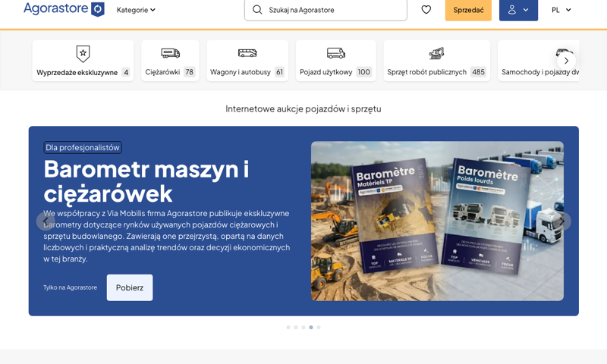
Task: Select the fourth active carousel dot
Action: pyautogui.click(x=311, y=328)
